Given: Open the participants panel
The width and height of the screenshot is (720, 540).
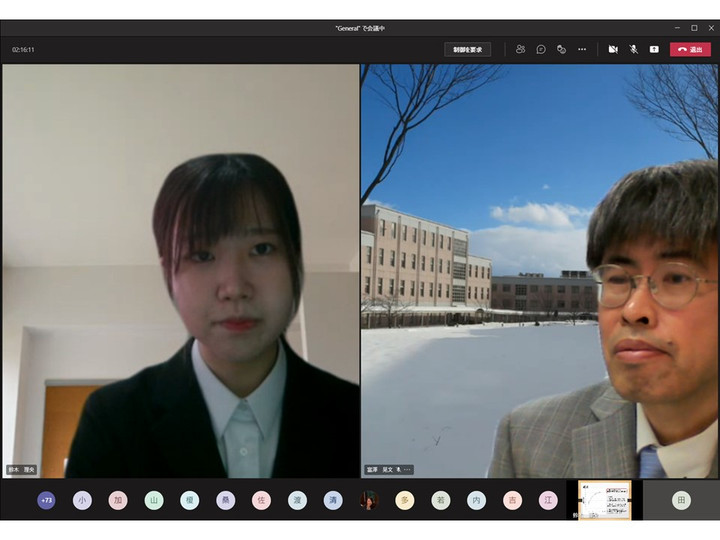Looking at the screenshot, I should [520, 49].
